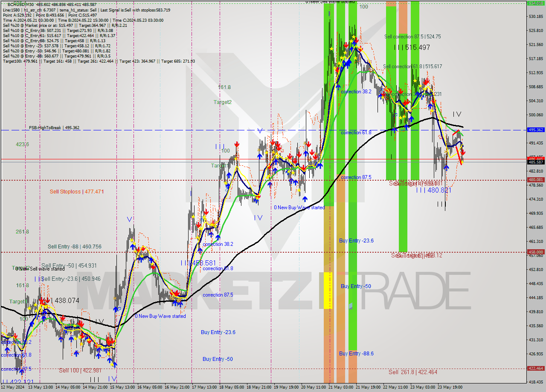546x392 pixels.
Task: Click the 'Sell correction 61.8 | 515.617' label
Action: point(412,66)
